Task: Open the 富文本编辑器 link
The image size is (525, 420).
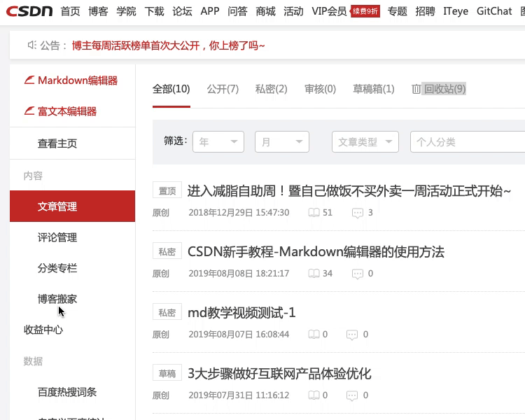Action: (67, 111)
